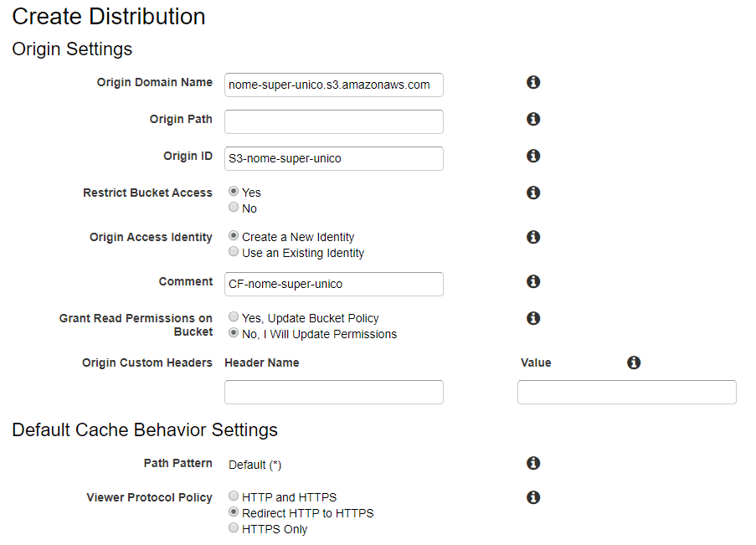Viewport: 756px width, 545px height.
Task: Select HTTPS Only viewer protocol
Action: (234, 528)
